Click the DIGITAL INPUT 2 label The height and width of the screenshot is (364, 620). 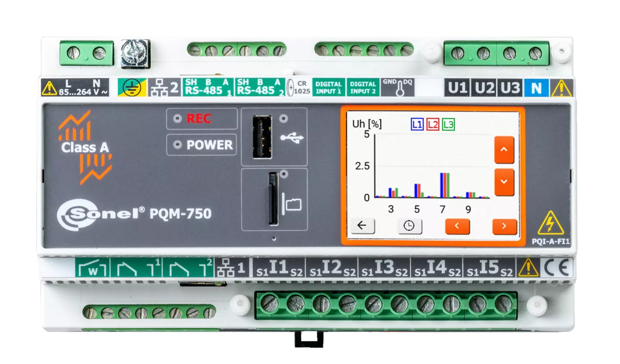[363, 87]
